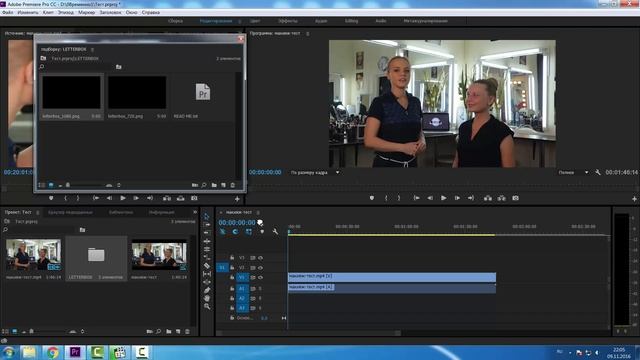Click New Item icon in LETTERBOX bin window
The height and width of the screenshot is (360, 640).
[x=223, y=185]
